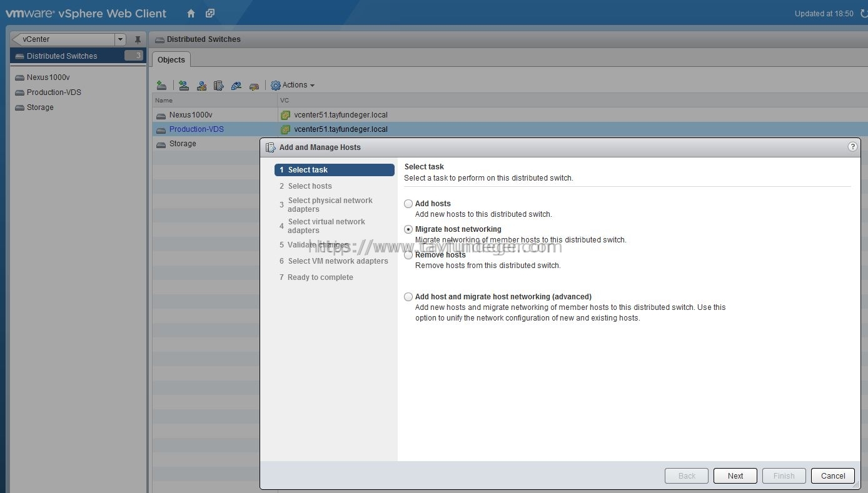Viewport: 868px width, 493px height.
Task: Click the new distributed switch toolbar icon
Action: (x=162, y=85)
